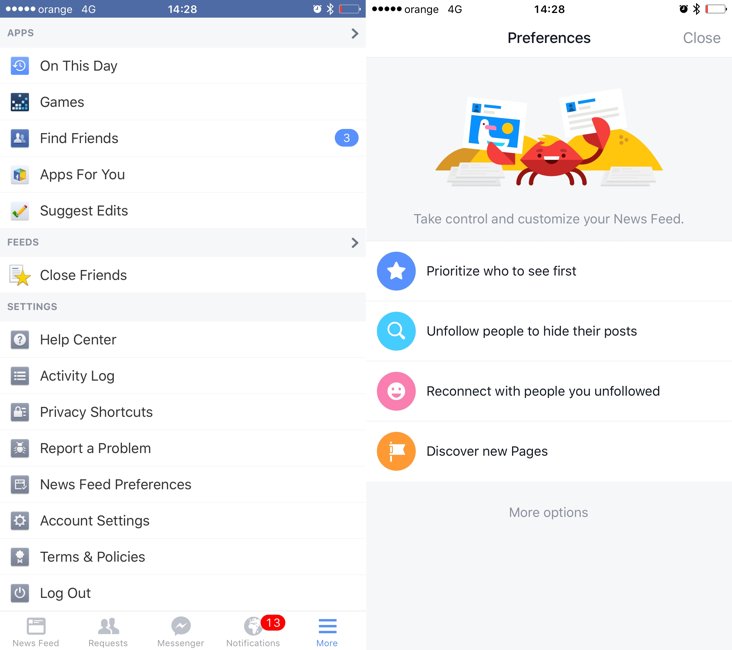The width and height of the screenshot is (732, 650).
Task: Tap the Log Out power icon
Action: click(x=20, y=593)
